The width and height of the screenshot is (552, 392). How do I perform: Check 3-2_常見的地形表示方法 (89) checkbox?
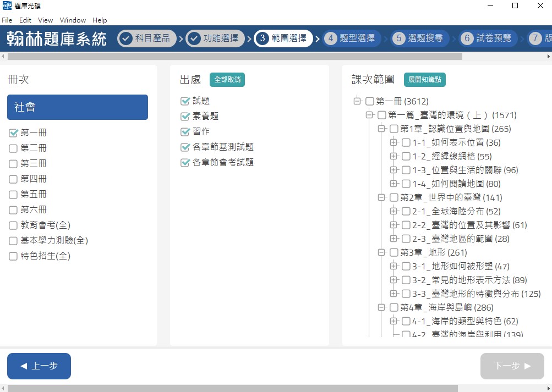(406, 280)
